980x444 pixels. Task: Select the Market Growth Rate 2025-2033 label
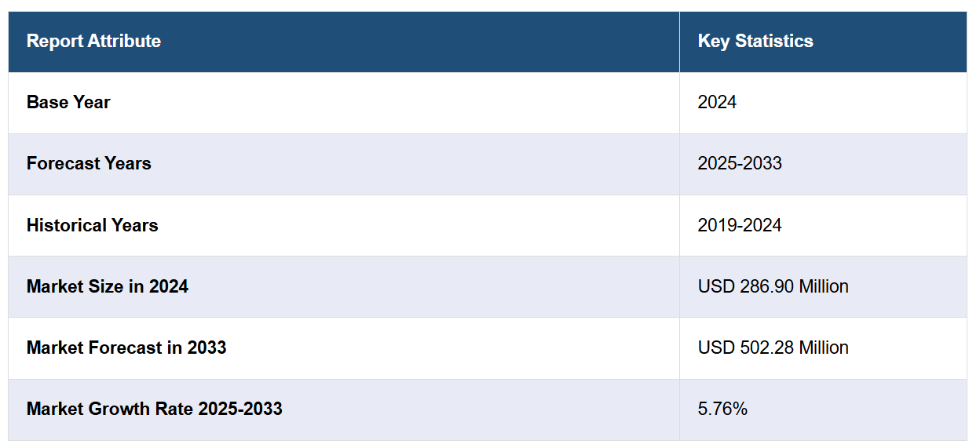(x=154, y=409)
